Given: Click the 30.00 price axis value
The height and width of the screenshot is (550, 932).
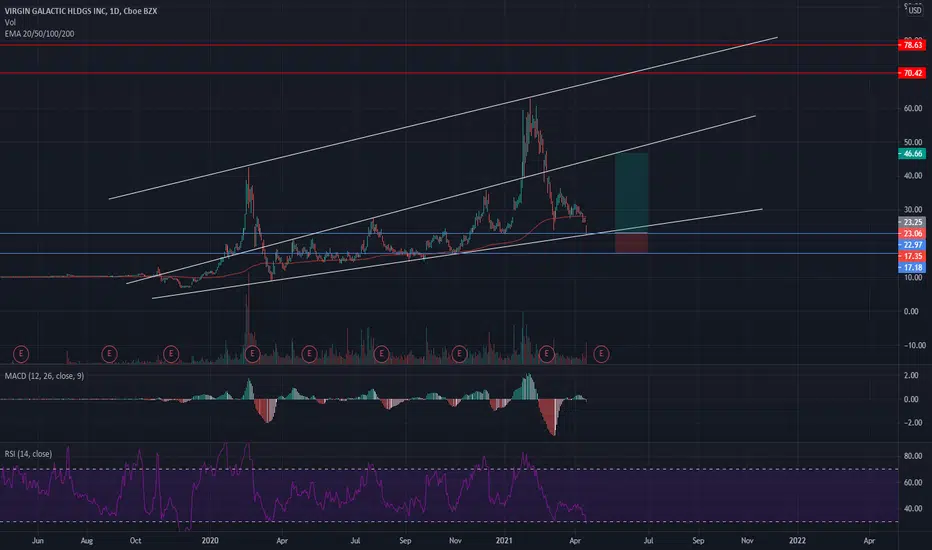Looking at the screenshot, I should pyautogui.click(x=912, y=209).
